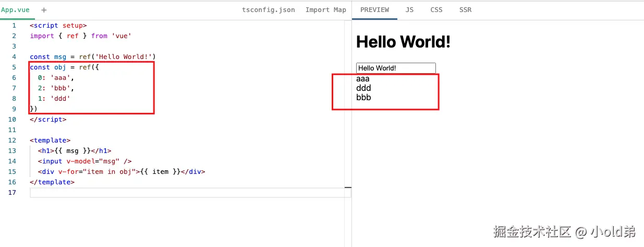Click the div v-for item in obj line
Image resolution: width=644 pixels, height=247 pixels.
121,172
